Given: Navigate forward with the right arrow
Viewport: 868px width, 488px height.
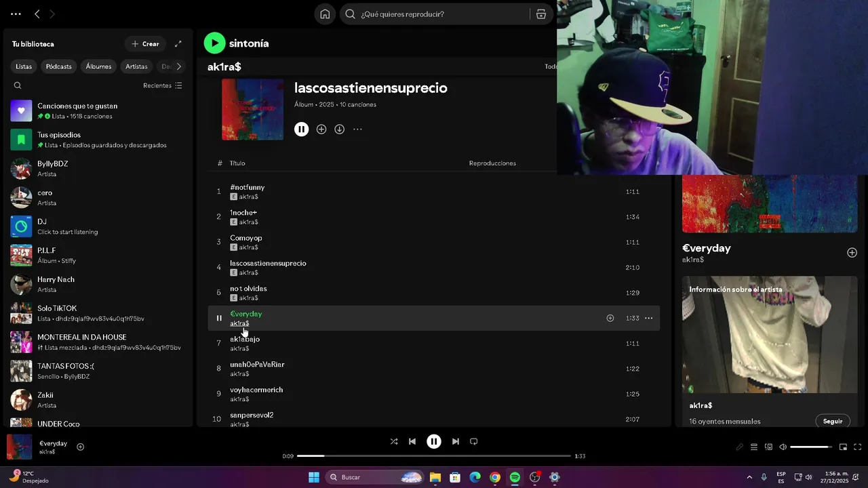Looking at the screenshot, I should point(53,14).
